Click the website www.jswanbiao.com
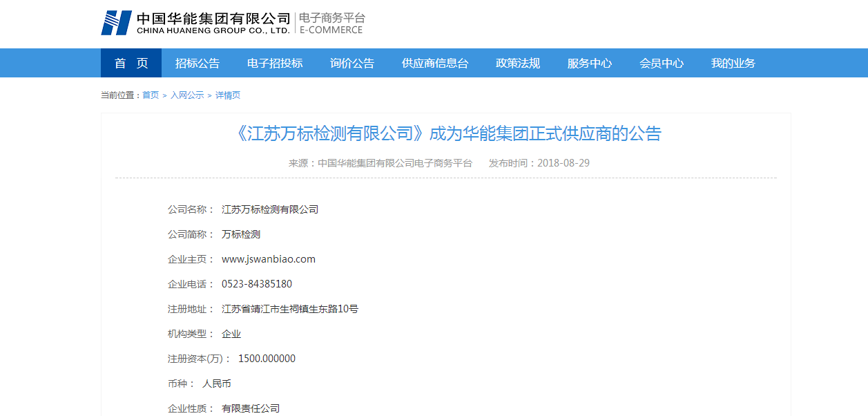868x416 pixels. tap(269, 259)
